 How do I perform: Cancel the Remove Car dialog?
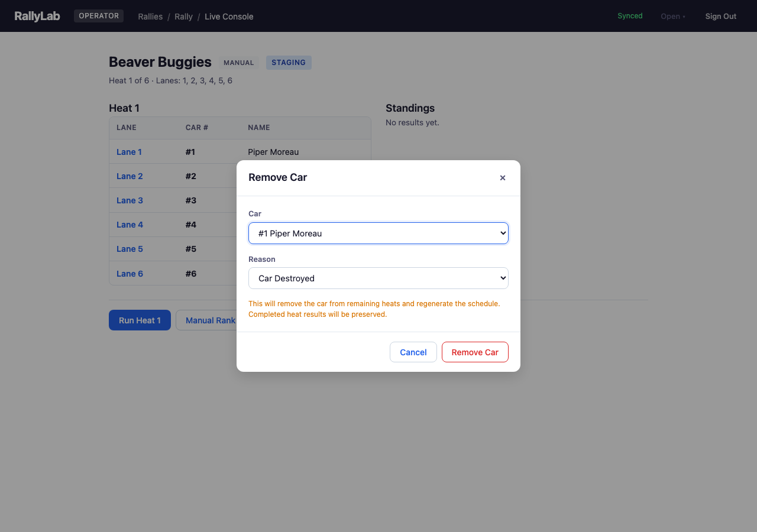click(413, 352)
